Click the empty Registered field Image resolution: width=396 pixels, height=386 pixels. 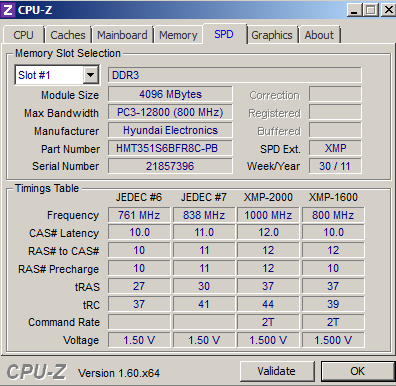pos(335,112)
